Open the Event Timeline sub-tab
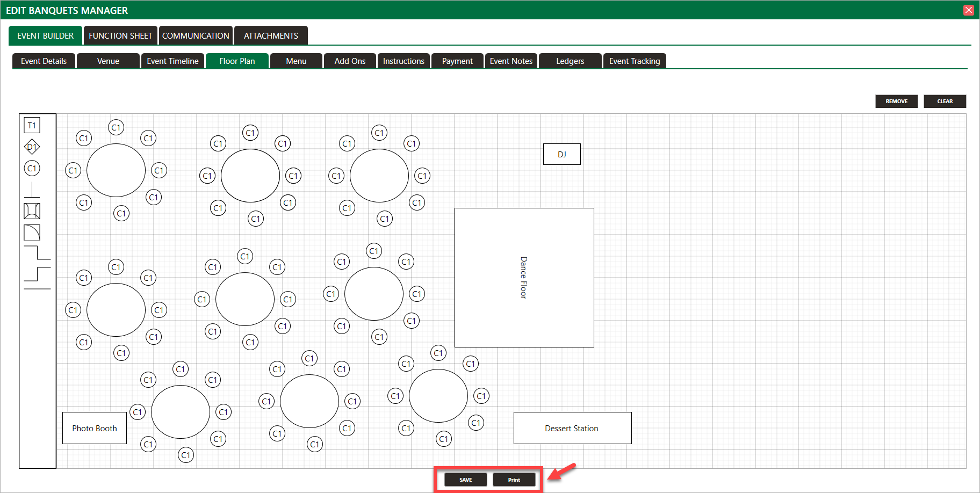The image size is (980, 493). click(172, 61)
